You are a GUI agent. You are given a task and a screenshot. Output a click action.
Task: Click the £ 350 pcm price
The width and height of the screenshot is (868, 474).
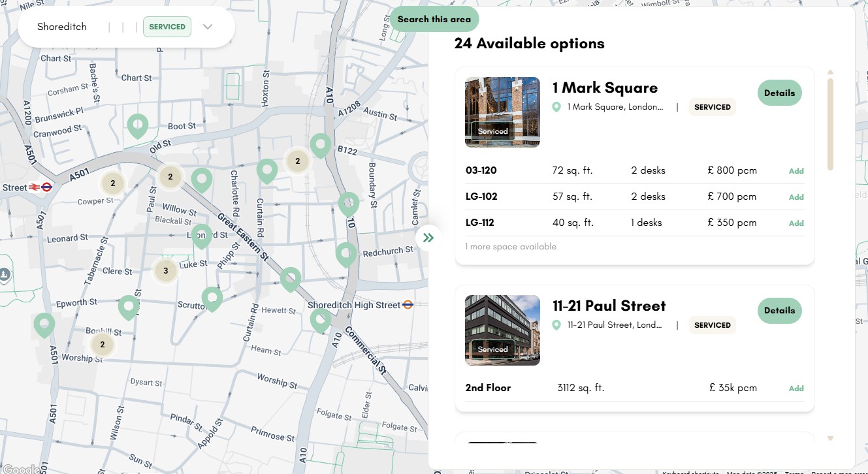click(x=732, y=223)
